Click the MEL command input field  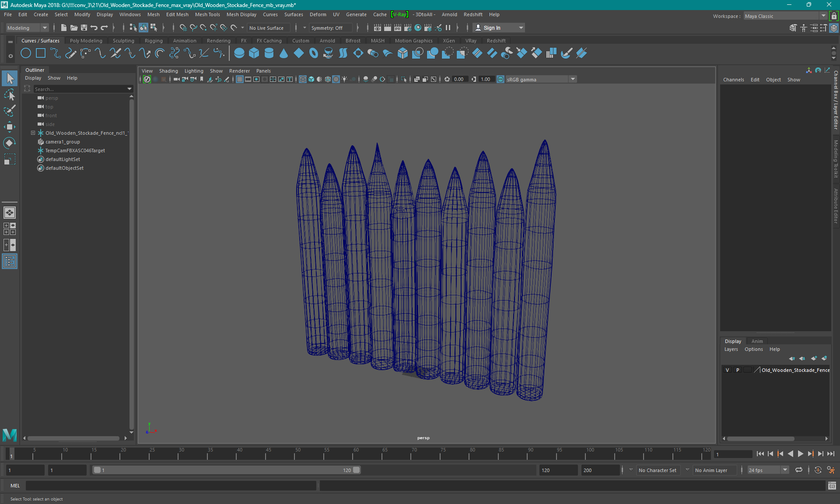pos(171,486)
